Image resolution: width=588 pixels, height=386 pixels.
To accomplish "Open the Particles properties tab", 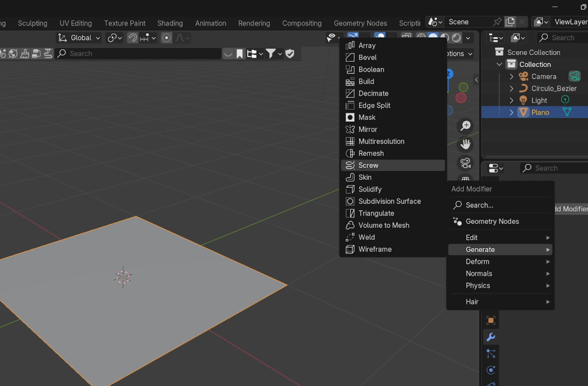I will point(491,354).
